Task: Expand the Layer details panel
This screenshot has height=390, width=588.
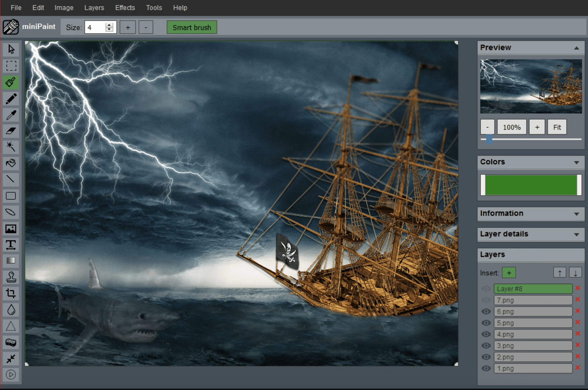Action: pos(576,235)
